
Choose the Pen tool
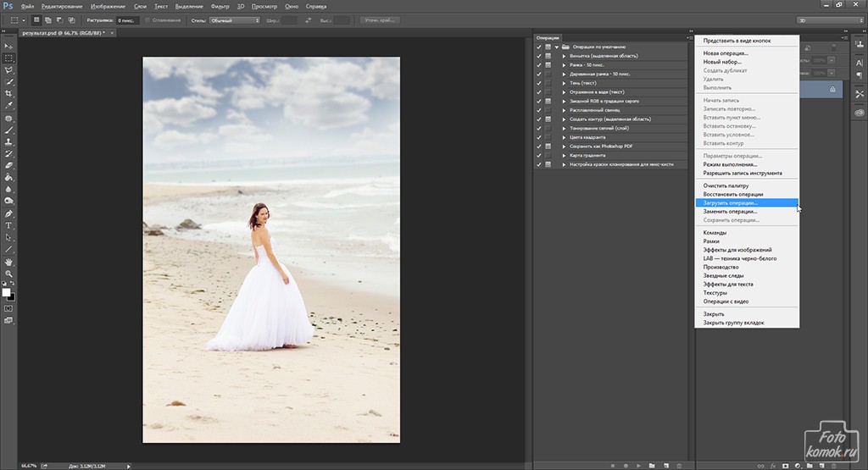pos(8,214)
